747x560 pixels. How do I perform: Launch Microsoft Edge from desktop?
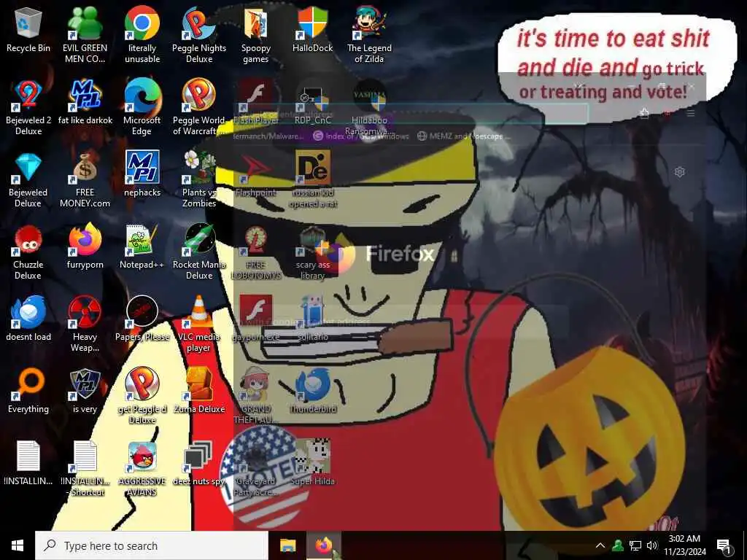(142, 107)
